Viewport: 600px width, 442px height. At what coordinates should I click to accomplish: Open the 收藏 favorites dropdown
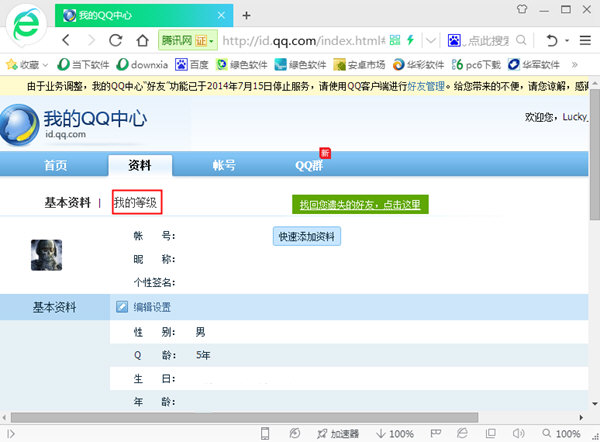(27, 65)
